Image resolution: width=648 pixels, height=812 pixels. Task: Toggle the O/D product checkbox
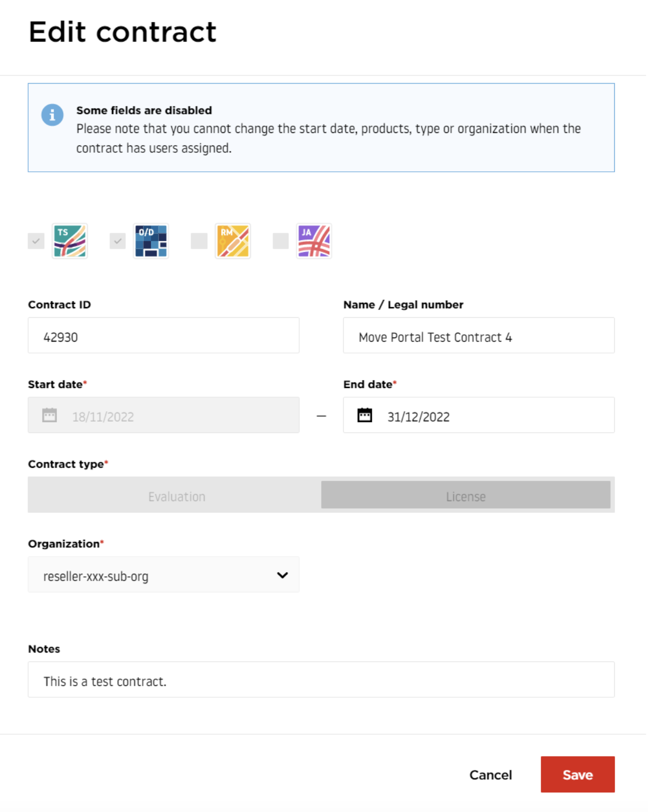(x=118, y=241)
